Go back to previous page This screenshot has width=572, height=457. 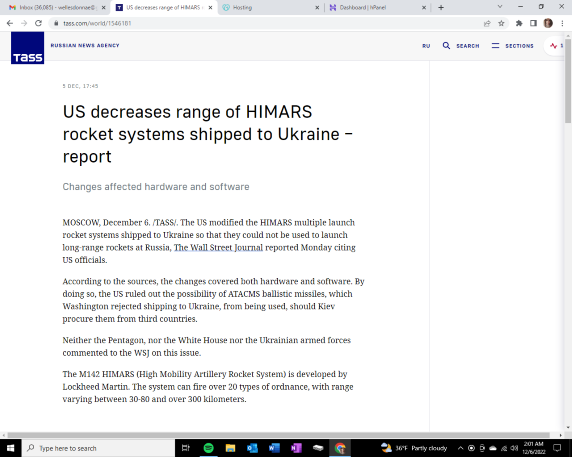pos(10,23)
